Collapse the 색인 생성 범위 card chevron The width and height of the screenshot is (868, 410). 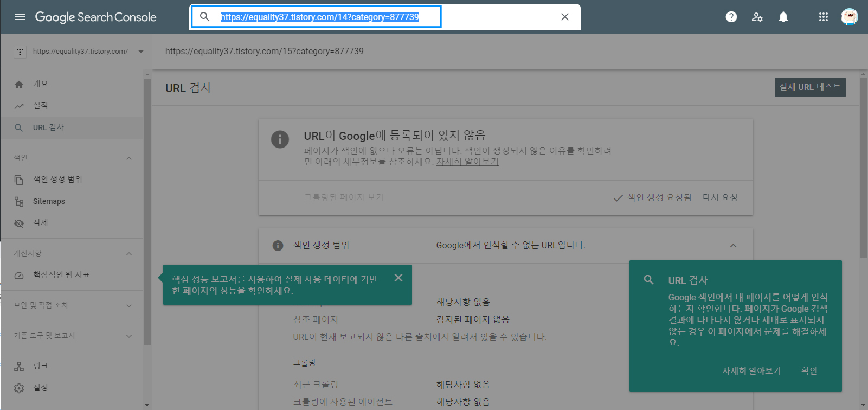pos(733,246)
